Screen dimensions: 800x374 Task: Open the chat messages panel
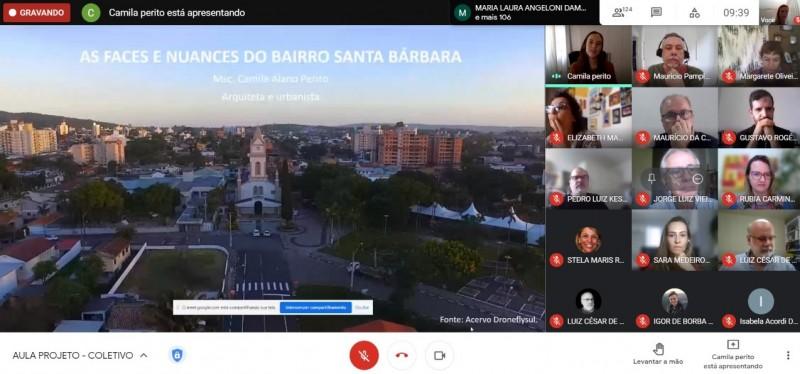tap(656, 13)
